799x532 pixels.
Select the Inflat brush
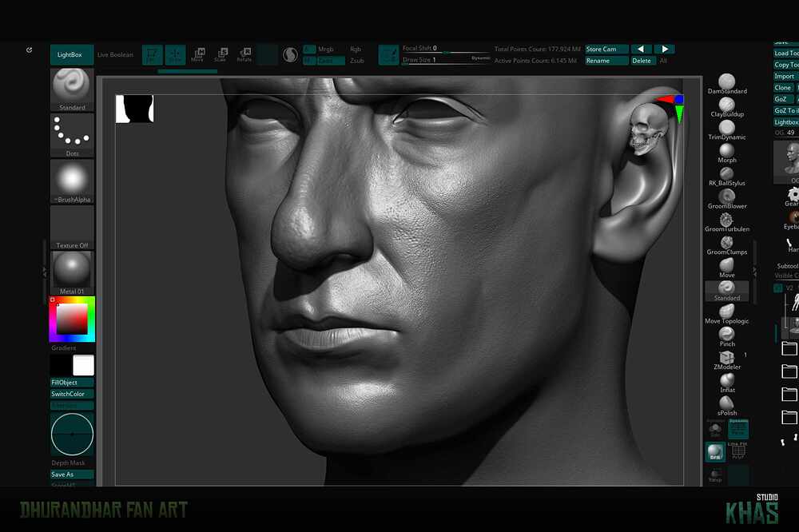[727, 383]
